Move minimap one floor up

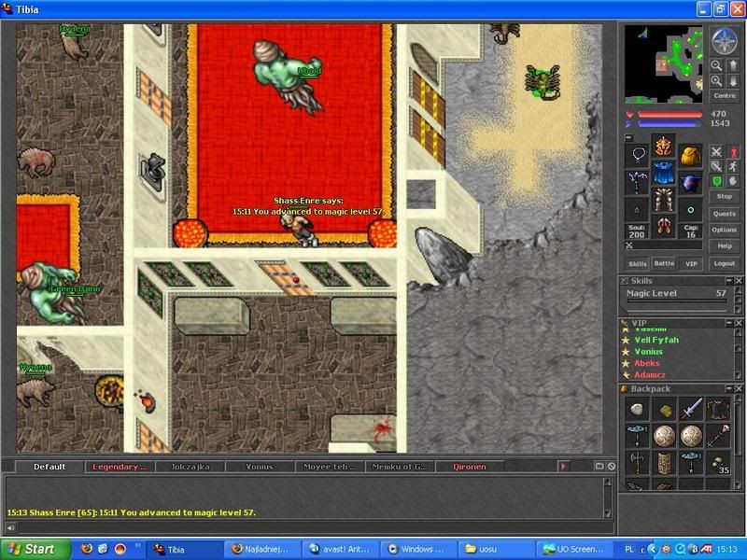click(x=733, y=65)
